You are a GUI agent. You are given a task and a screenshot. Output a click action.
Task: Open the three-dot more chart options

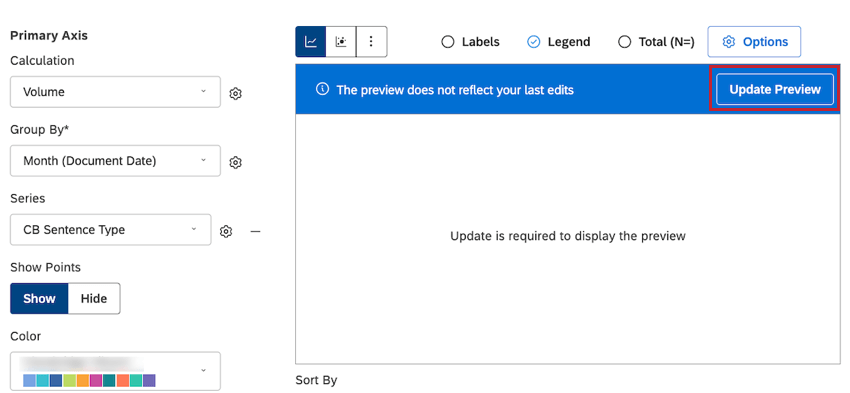[x=371, y=42]
